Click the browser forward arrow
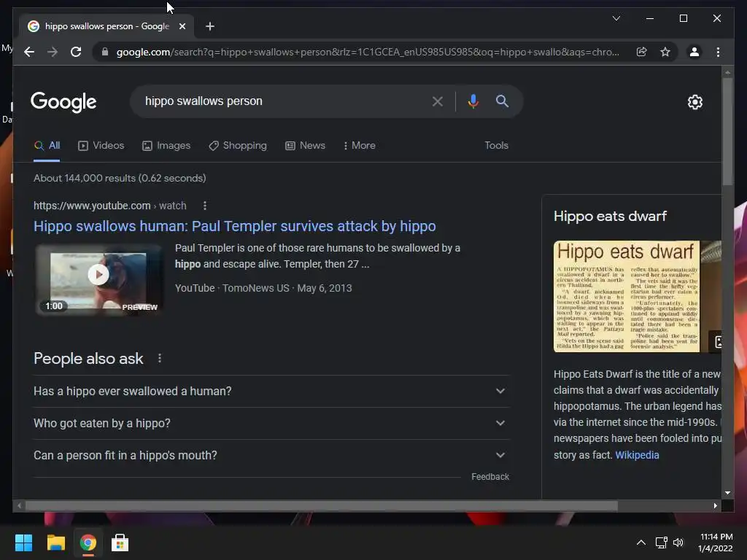This screenshot has width=747, height=560. click(x=53, y=52)
